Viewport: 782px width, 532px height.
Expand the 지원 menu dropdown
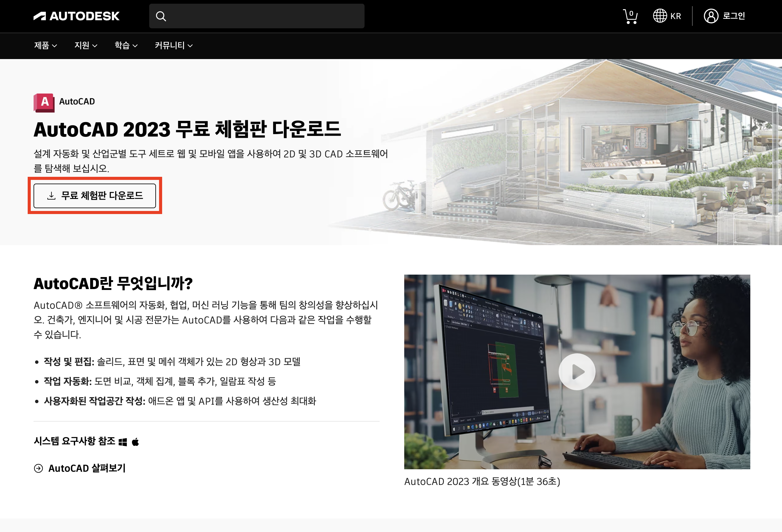pyautogui.click(x=86, y=46)
